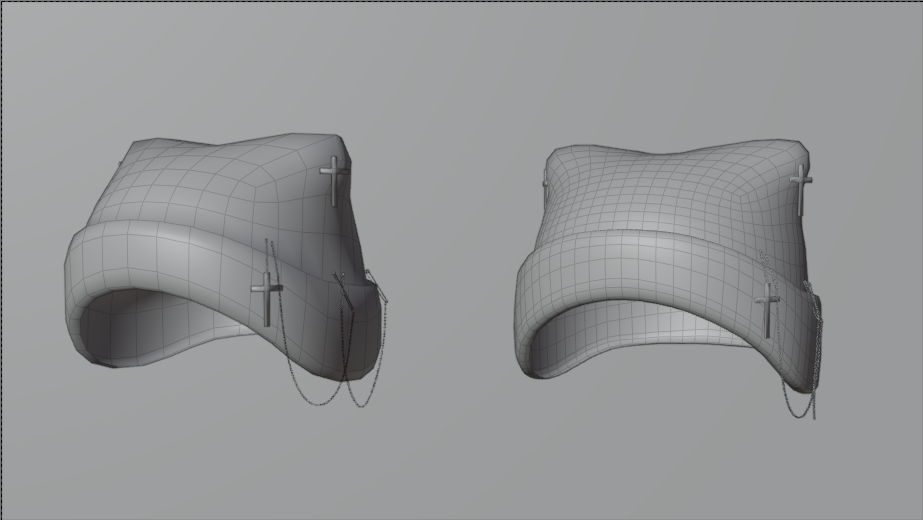Screen dimensions: 923x520
Task: Click the folded cuff of the left hat
Action: [160, 260]
